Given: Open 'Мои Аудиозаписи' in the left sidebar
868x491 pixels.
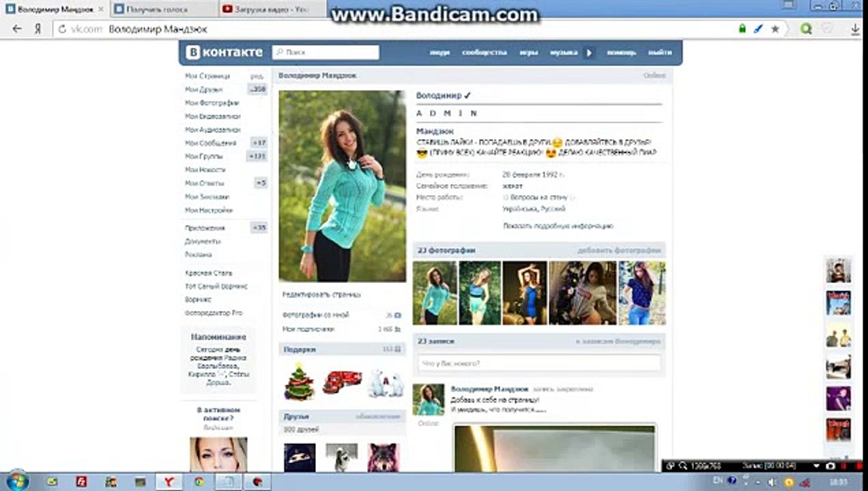Looking at the screenshot, I should (x=212, y=130).
